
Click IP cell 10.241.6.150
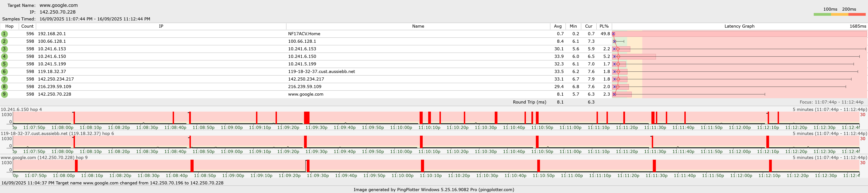pyautogui.click(x=52, y=56)
